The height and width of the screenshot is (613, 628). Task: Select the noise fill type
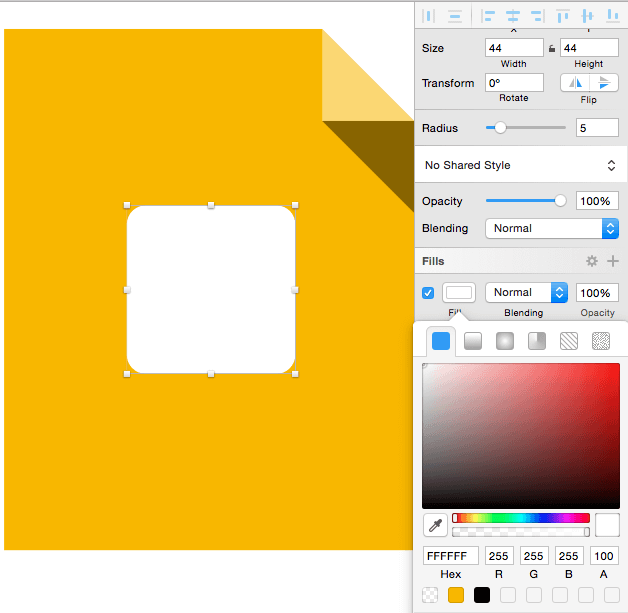601,341
